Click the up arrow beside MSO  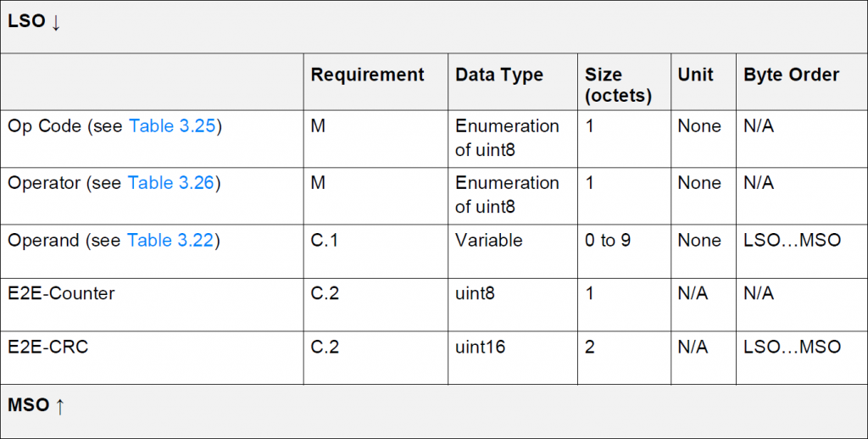click(x=59, y=406)
